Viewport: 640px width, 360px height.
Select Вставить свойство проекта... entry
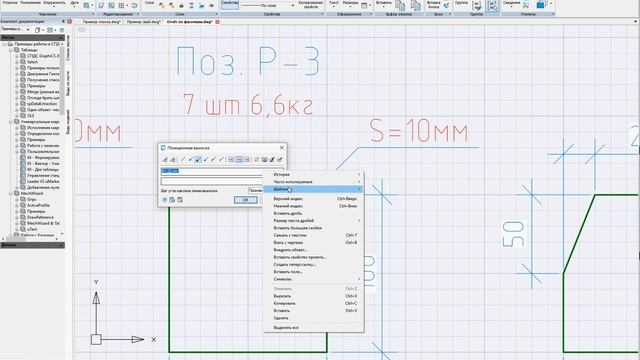pos(313,257)
